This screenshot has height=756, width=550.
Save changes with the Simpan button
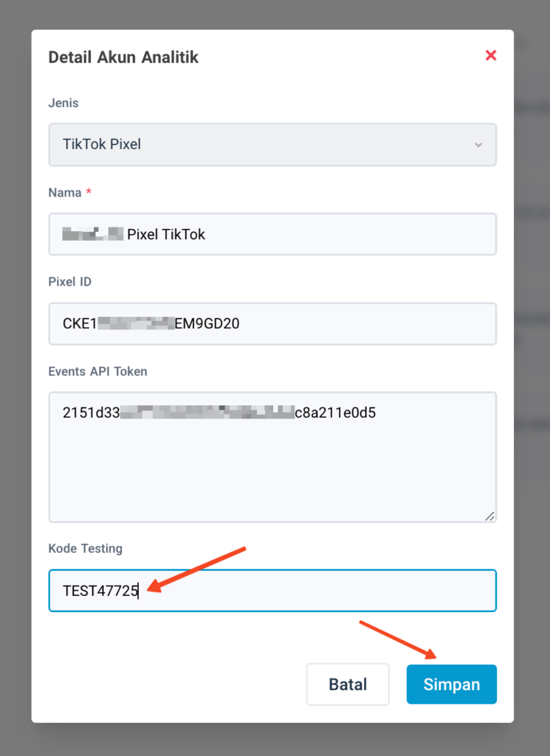tap(452, 684)
